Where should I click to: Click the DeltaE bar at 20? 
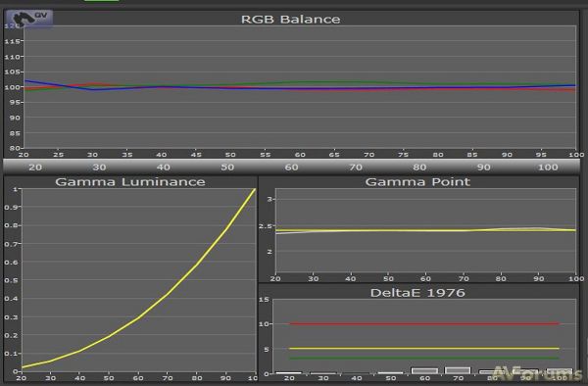point(289,372)
